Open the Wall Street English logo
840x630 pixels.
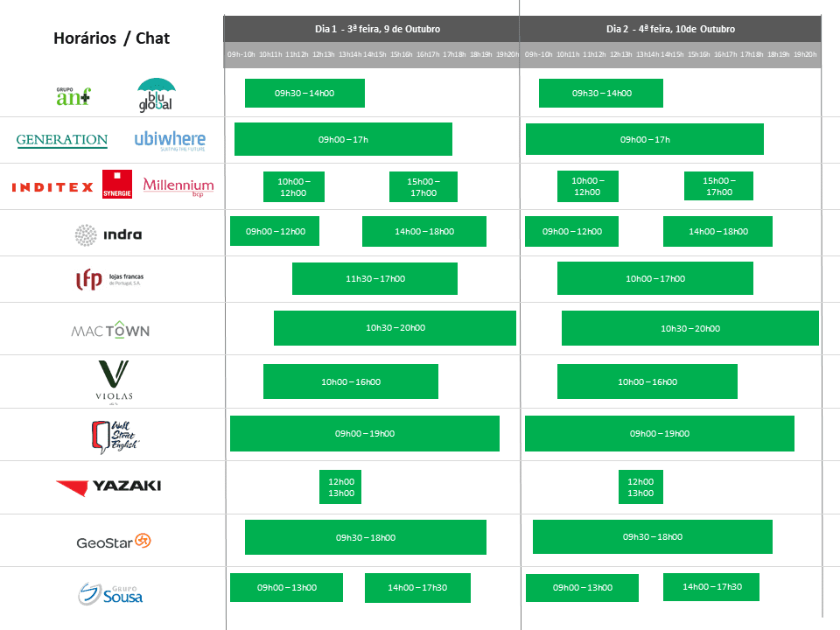(x=115, y=436)
